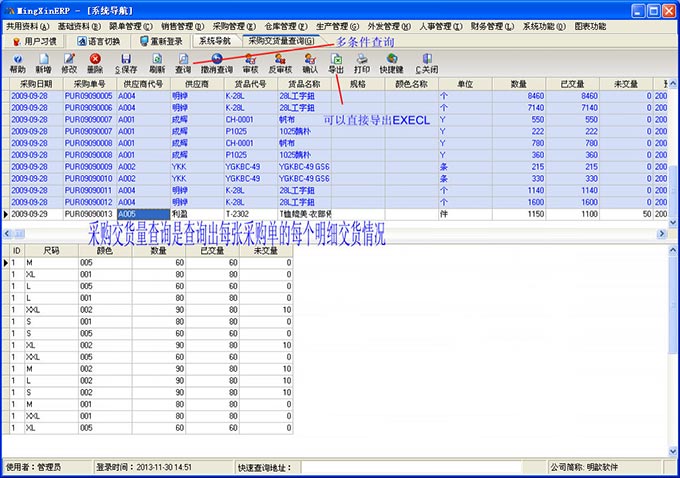Click the 打印 print icon

coord(362,63)
